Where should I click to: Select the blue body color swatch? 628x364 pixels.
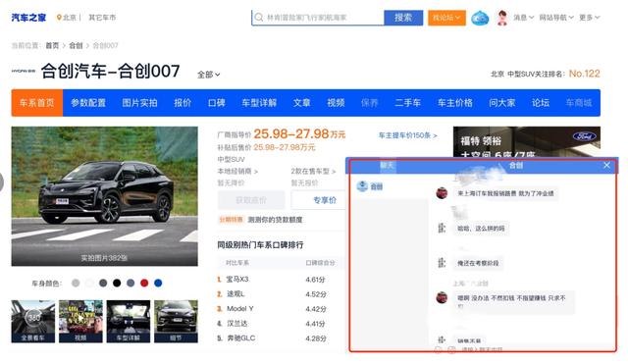pos(158,284)
